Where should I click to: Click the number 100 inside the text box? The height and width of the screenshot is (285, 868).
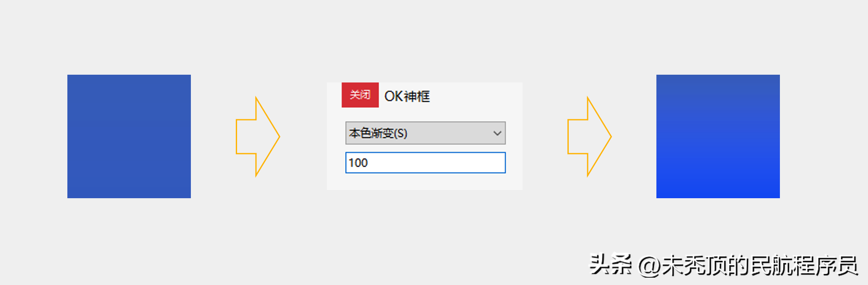pyautogui.click(x=358, y=163)
